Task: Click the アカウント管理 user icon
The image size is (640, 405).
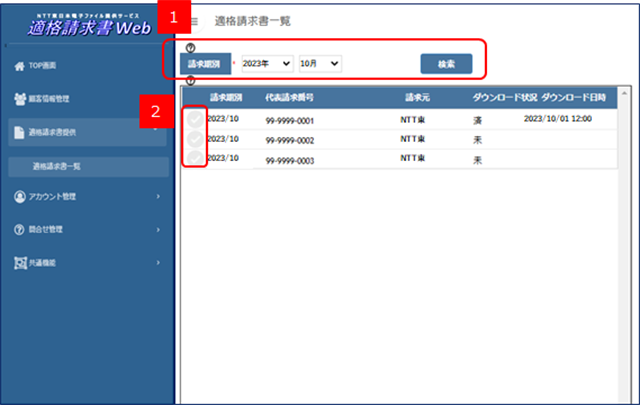Action: point(19,196)
